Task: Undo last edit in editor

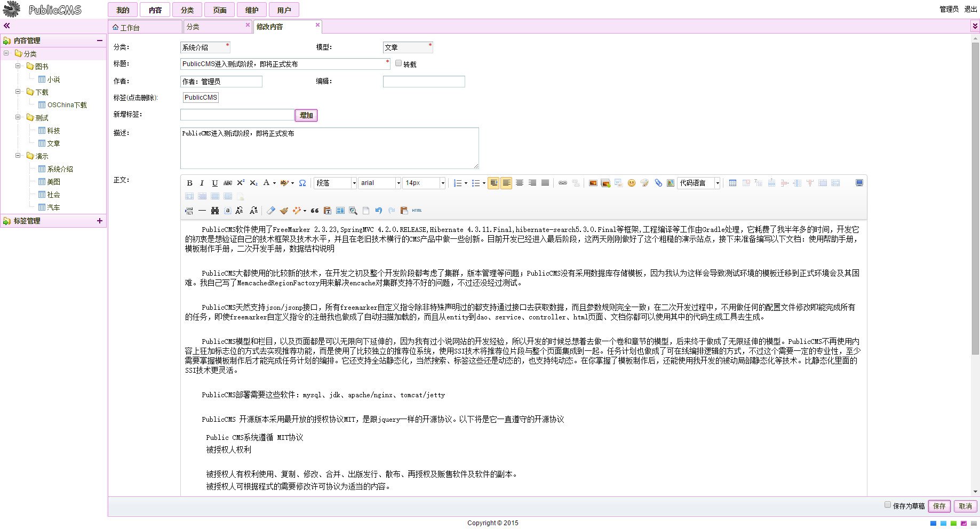Action: pos(379,211)
